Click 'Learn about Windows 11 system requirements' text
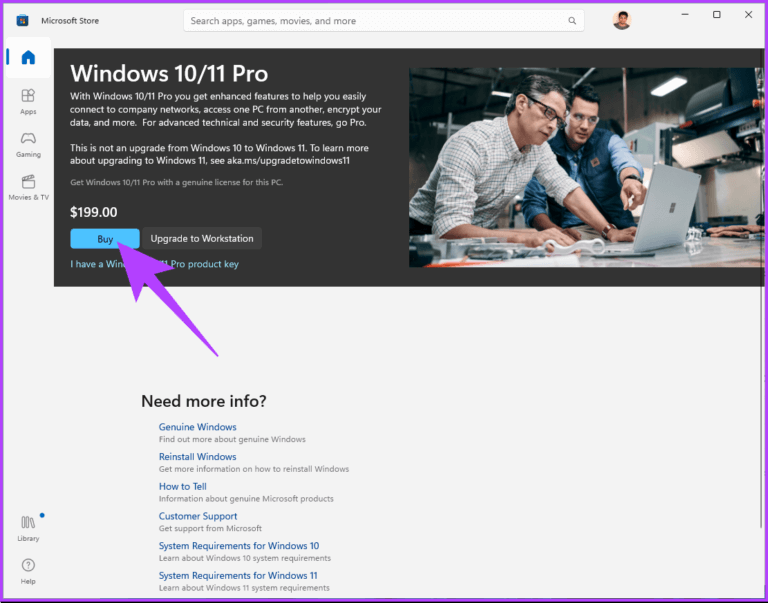This screenshot has height=603, width=768. (x=244, y=588)
